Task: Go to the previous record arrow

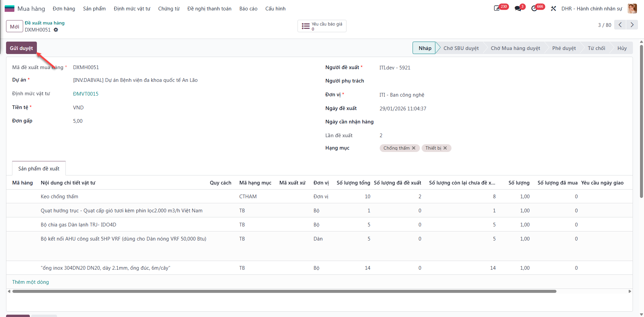Action: [620, 25]
